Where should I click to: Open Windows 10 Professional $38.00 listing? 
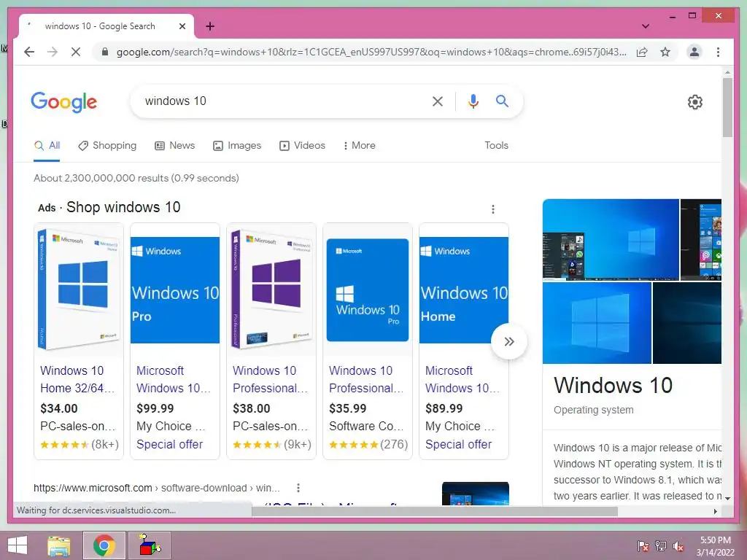point(270,379)
